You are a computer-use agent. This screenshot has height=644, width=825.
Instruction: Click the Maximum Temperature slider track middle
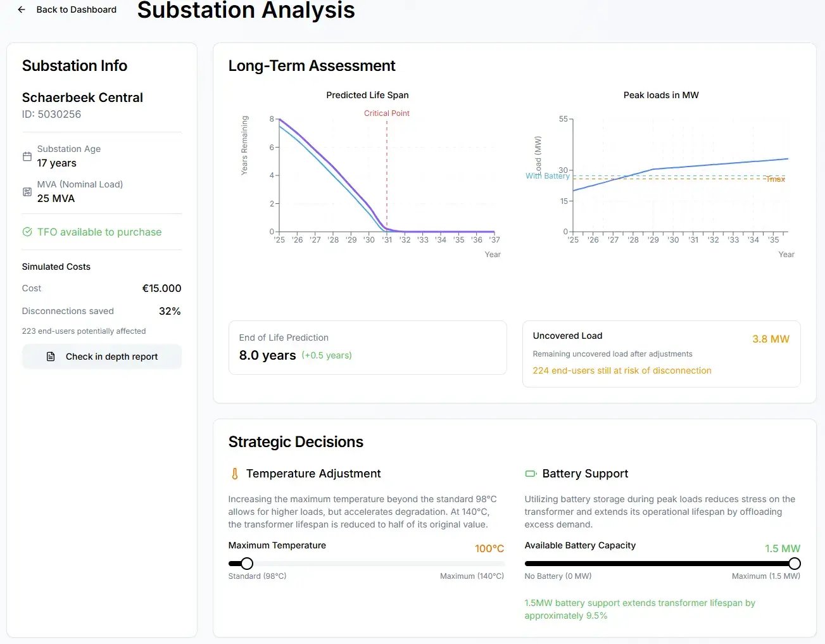tap(367, 564)
